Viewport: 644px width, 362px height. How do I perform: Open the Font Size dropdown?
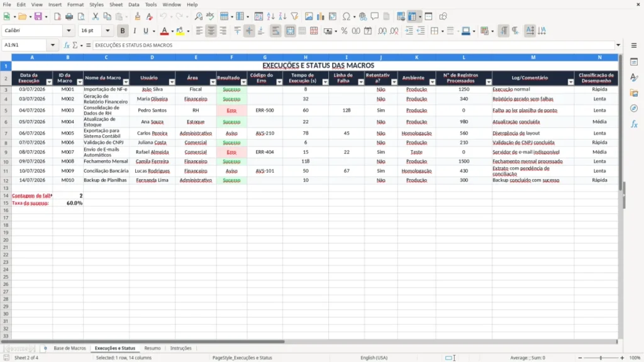click(108, 30)
